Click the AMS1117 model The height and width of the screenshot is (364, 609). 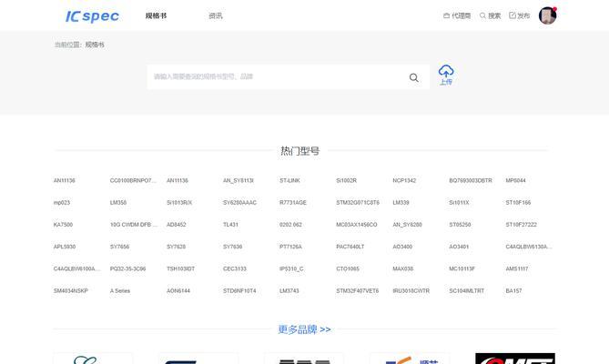click(x=517, y=269)
